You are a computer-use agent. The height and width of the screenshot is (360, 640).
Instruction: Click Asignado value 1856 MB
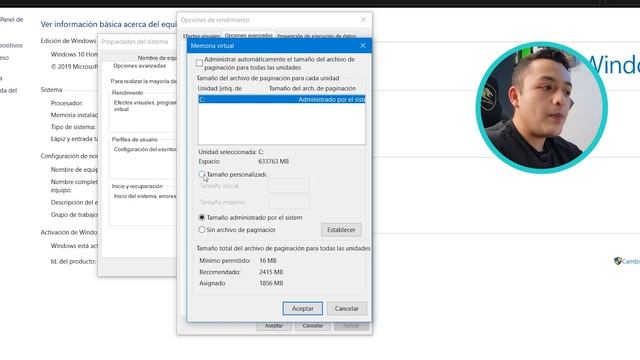point(271,283)
